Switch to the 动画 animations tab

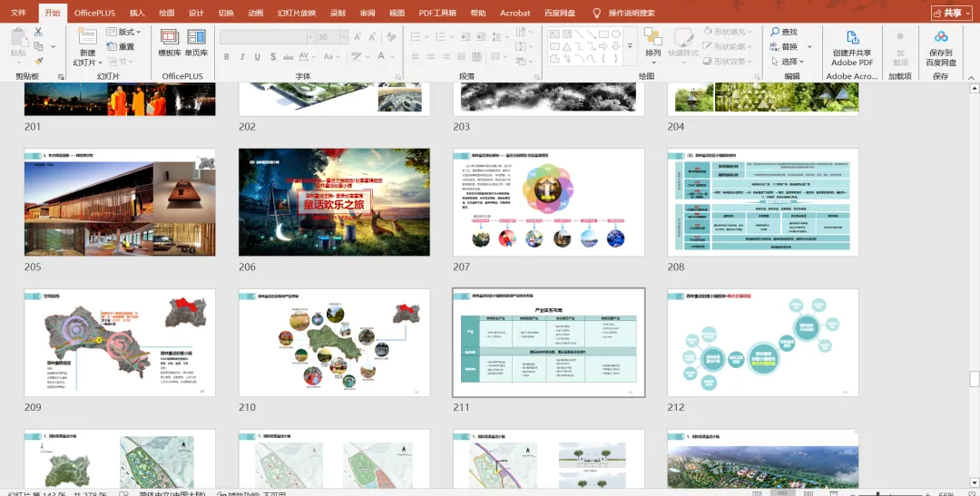click(x=255, y=13)
